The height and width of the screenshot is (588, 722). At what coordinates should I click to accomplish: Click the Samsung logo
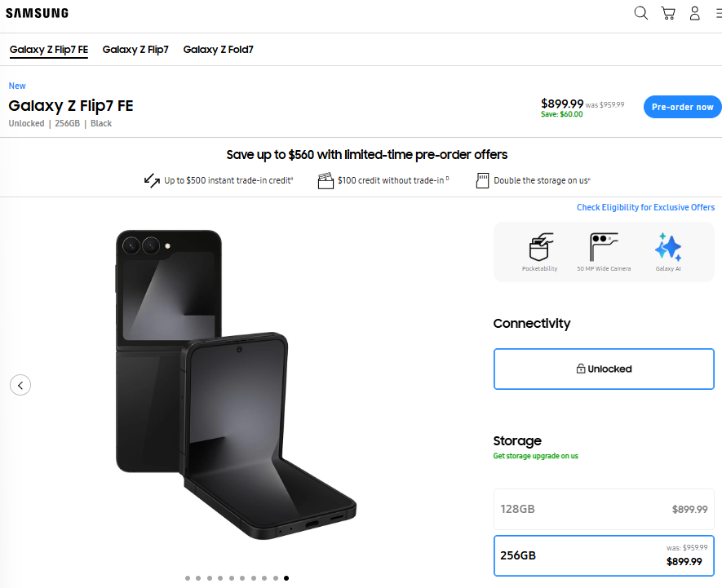point(37,13)
